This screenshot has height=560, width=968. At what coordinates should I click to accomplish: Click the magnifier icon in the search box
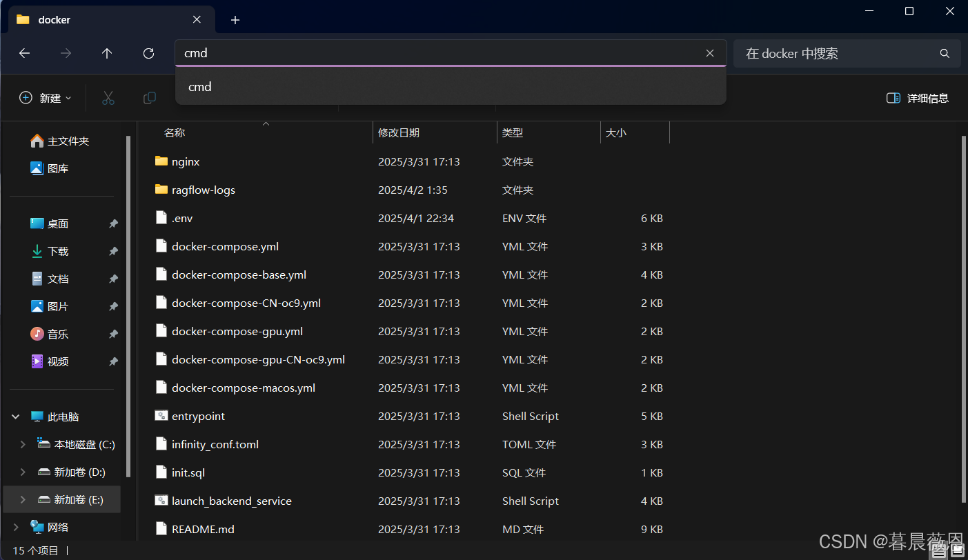pos(944,53)
